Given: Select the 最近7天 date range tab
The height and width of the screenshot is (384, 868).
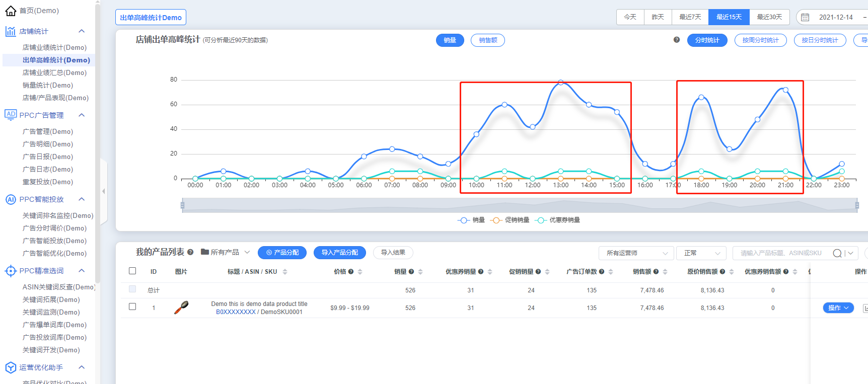Looking at the screenshot, I should tap(690, 17).
